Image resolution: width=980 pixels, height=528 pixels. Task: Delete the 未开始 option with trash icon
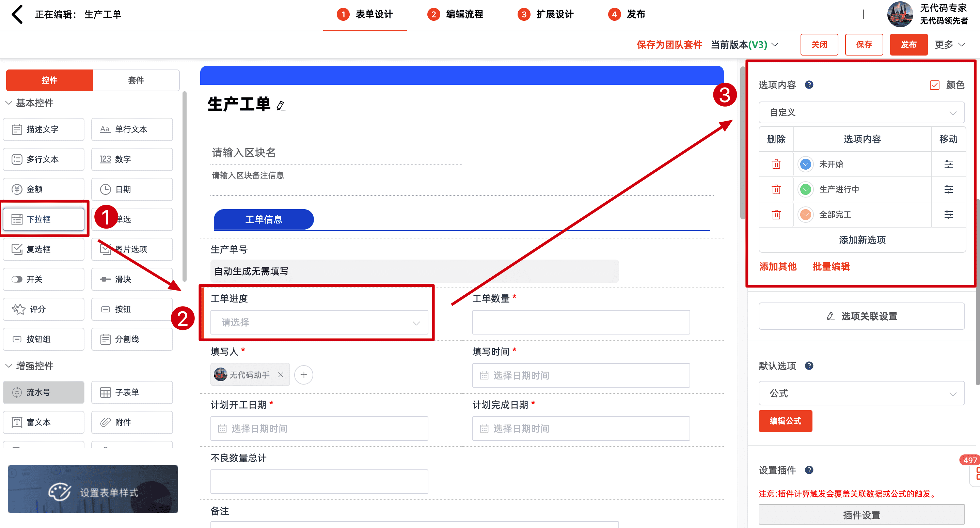tap(776, 164)
